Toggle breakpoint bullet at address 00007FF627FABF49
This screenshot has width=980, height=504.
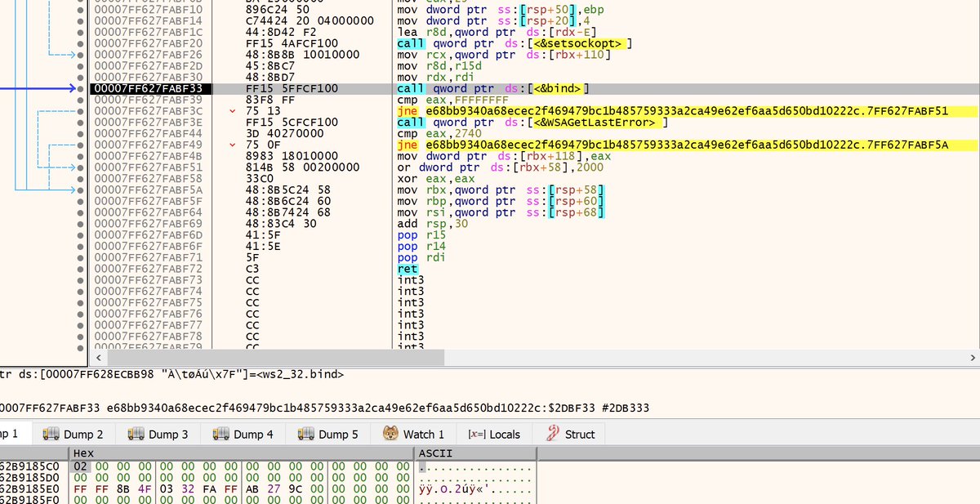79,145
